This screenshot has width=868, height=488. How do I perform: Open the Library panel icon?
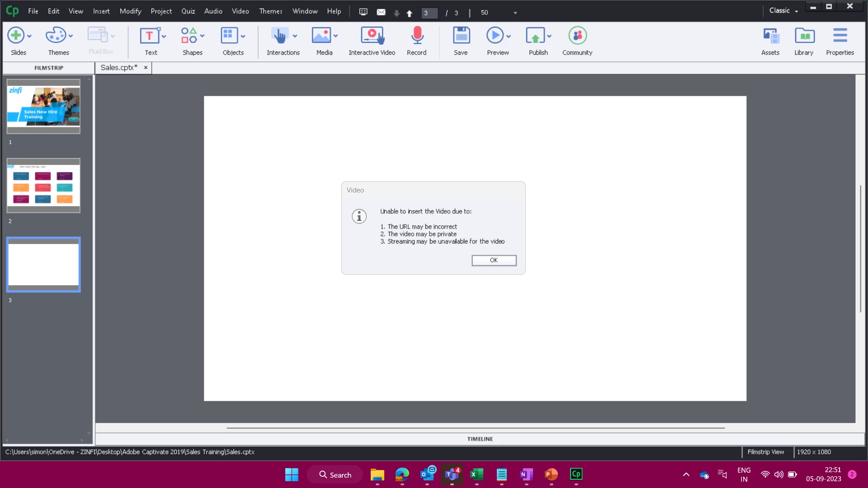click(x=804, y=36)
